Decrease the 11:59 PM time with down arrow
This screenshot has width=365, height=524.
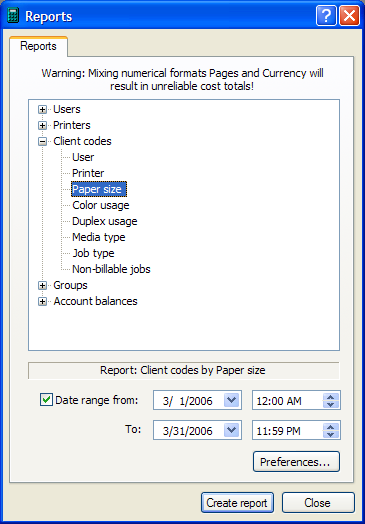[331, 435]
